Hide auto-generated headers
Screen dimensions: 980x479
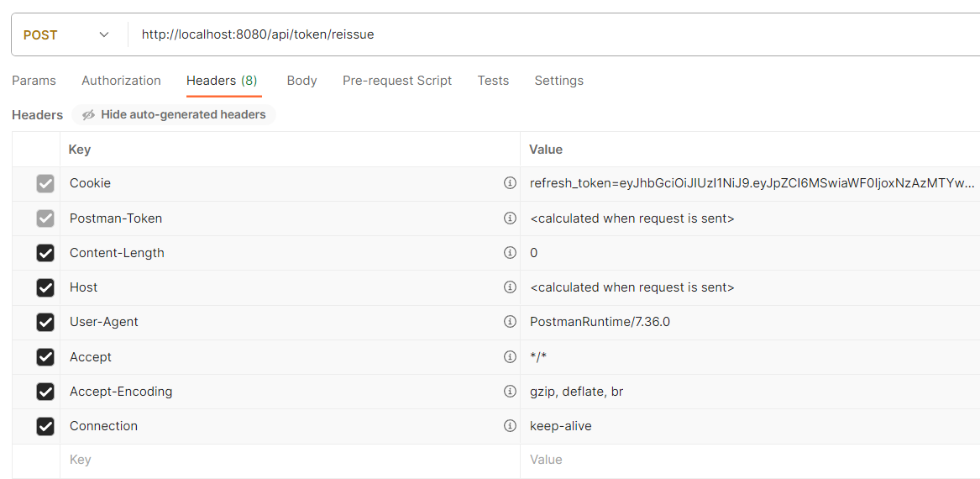pyautogui.click(x=174, y=114)
